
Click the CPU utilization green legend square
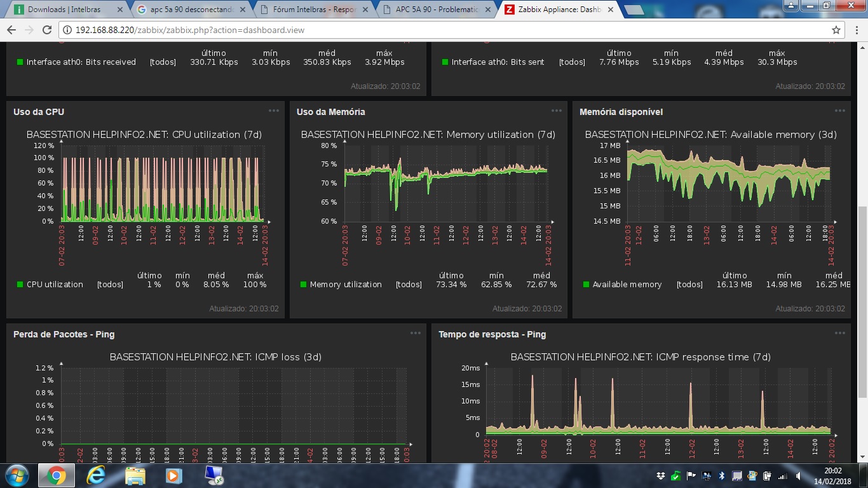tap(20, 285)
